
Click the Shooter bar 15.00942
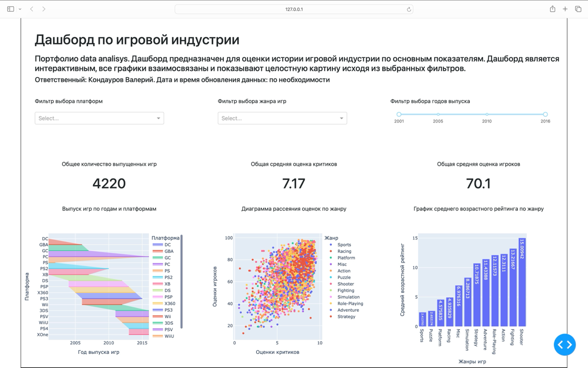[x=522, y=282]
